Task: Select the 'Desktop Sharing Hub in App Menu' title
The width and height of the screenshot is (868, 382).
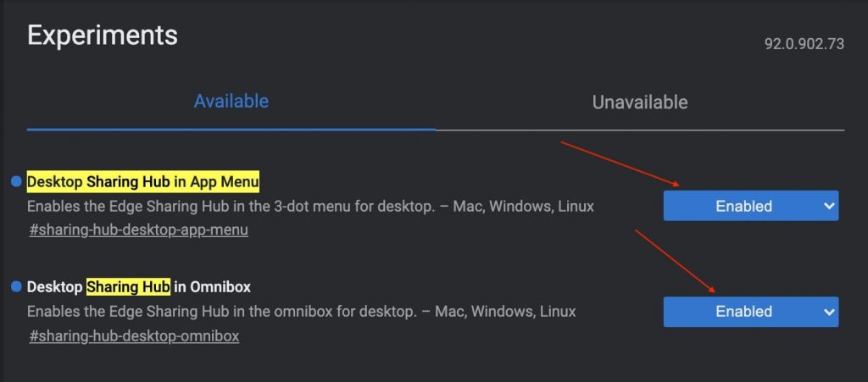Action: 142,181
